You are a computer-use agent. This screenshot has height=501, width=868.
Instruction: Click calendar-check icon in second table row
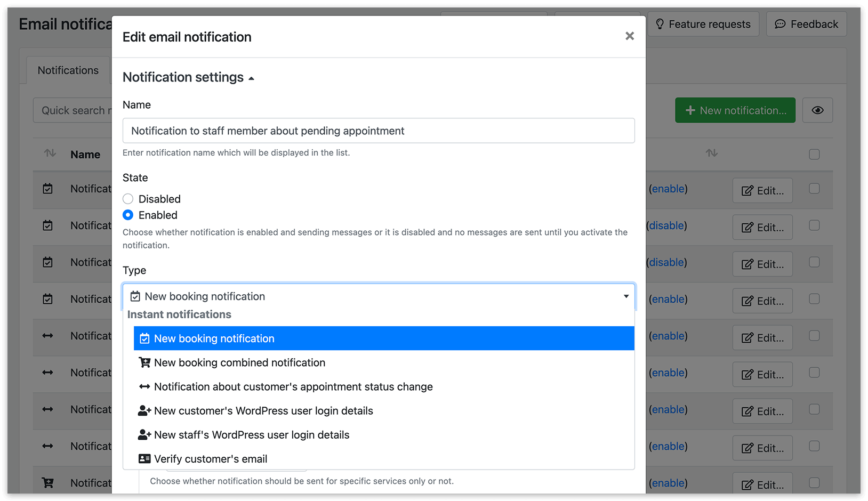(x=48, y=225)
